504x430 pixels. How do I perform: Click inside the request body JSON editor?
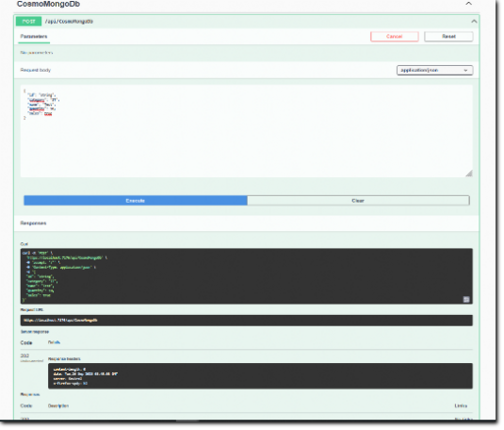[247, 131]
